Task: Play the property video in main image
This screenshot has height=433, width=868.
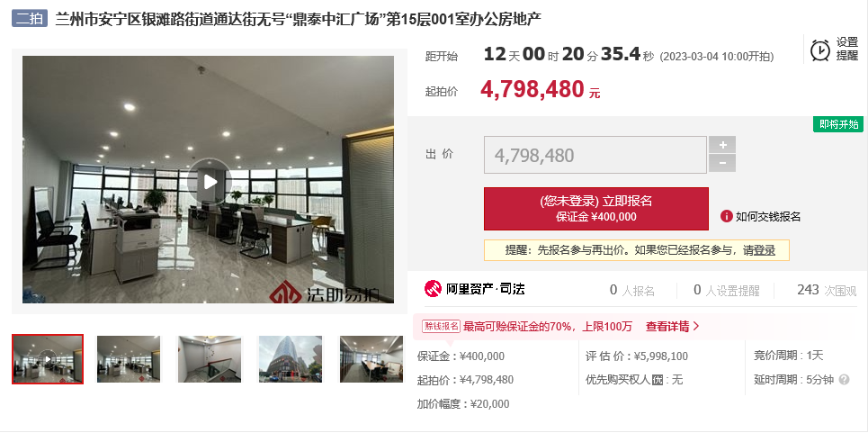Action: click(209, 181)
